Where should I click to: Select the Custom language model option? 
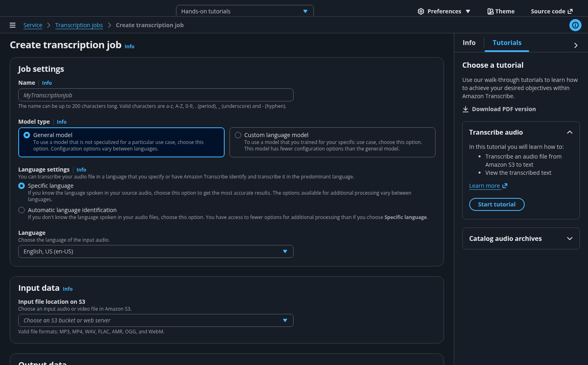point(238,135)
